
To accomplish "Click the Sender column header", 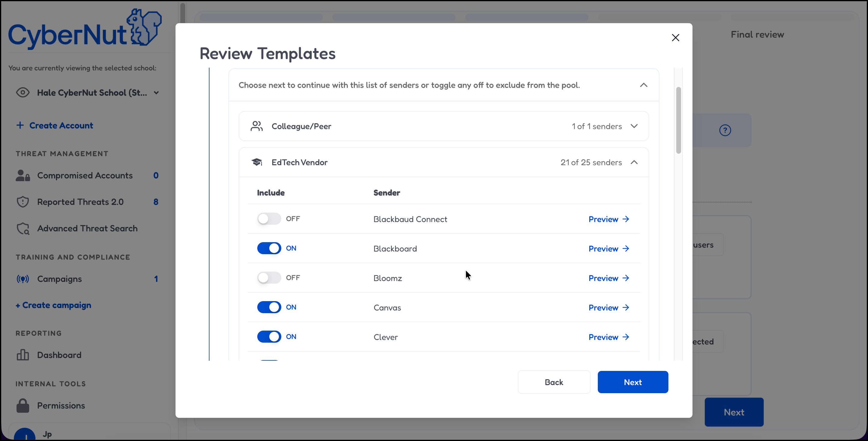I will (x=387, y=193).
